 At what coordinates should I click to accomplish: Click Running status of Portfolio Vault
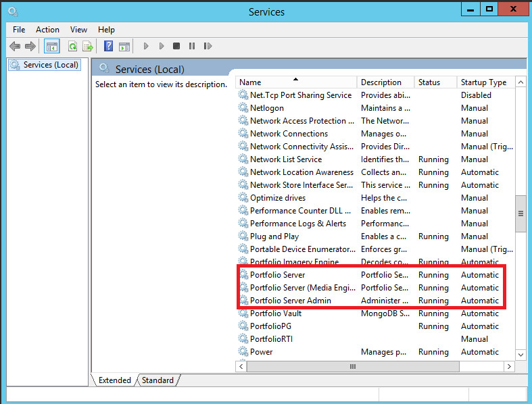(433, 313)
